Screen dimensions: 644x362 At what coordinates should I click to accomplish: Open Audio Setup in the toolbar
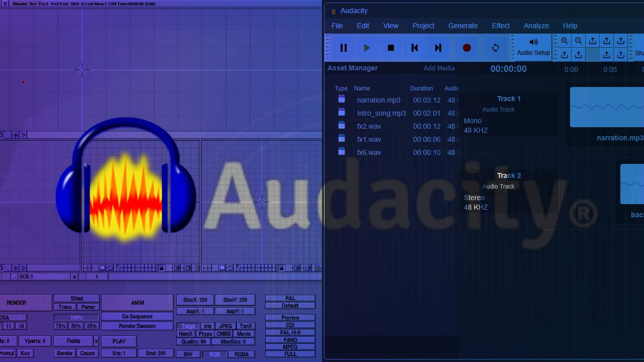click(x=533, y=48)
